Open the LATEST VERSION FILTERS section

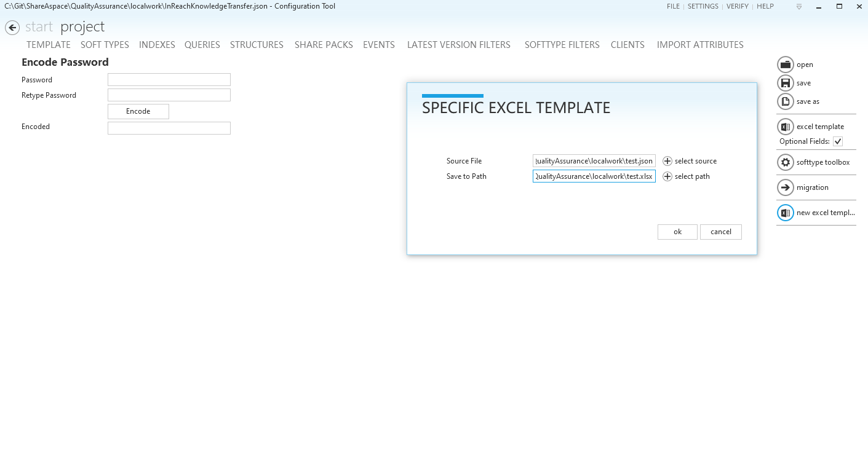pos(458,44)
